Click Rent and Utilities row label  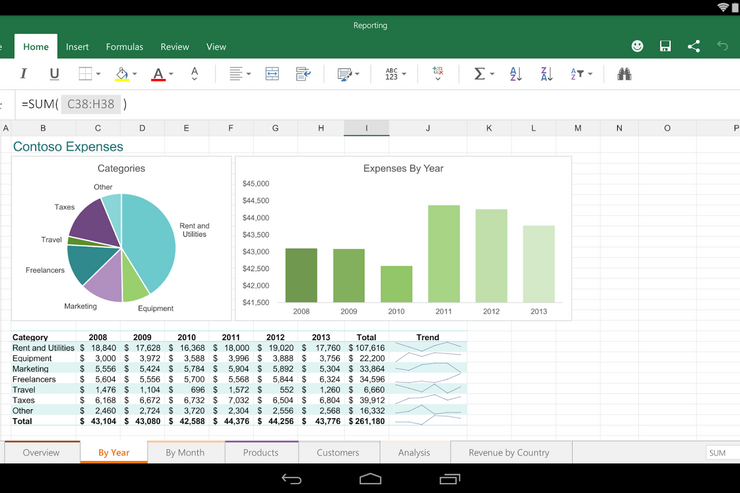pos(43,348)
